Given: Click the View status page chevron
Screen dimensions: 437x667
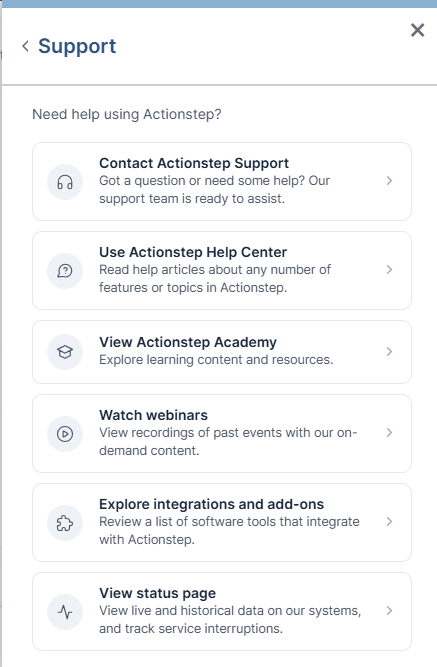Looking at the screenshot, I should (x=389, y=611).
